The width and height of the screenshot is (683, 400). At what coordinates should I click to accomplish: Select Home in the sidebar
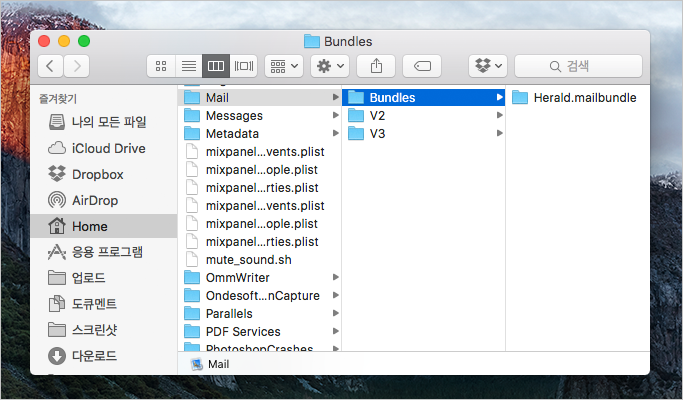[x=104, y=226]
